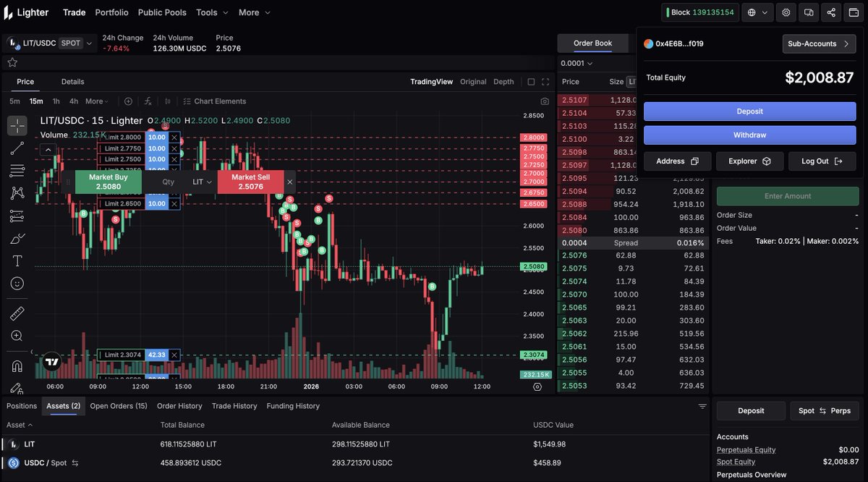Collapse the chart legend with chevron
Viewport: 868px width, 482px height.
click(x=48, y=150)
